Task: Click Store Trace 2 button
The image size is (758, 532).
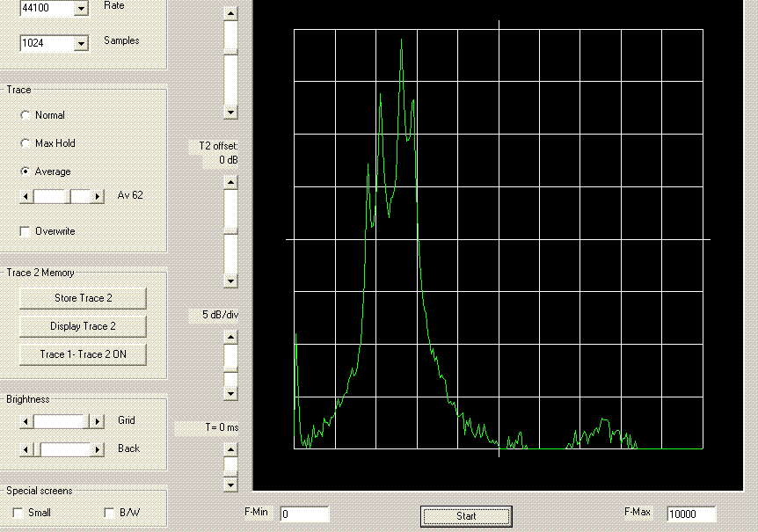Action: [84, 298]
